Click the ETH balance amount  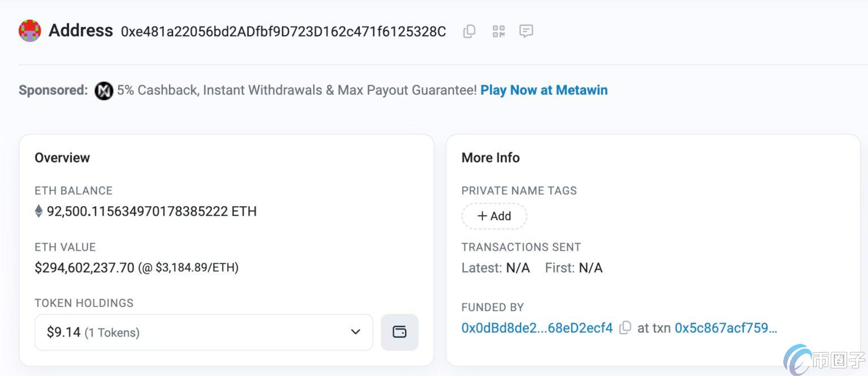click(x=151, y=212)
